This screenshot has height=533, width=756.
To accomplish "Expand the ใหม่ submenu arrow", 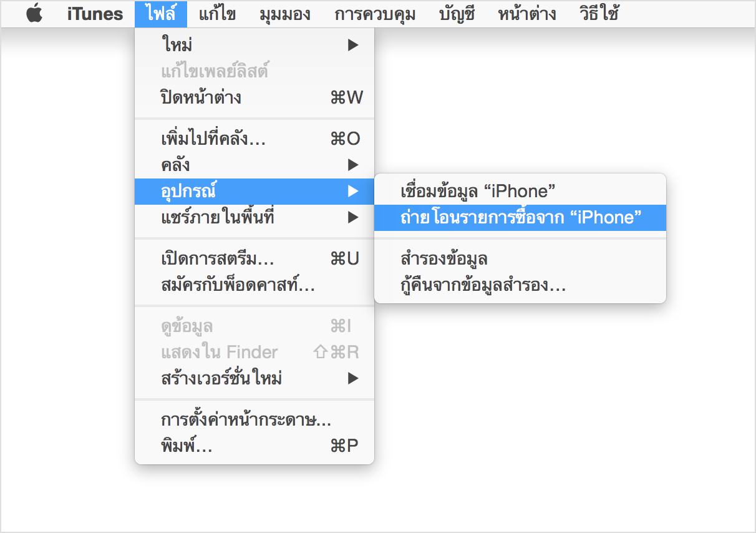I will (353, 45).
